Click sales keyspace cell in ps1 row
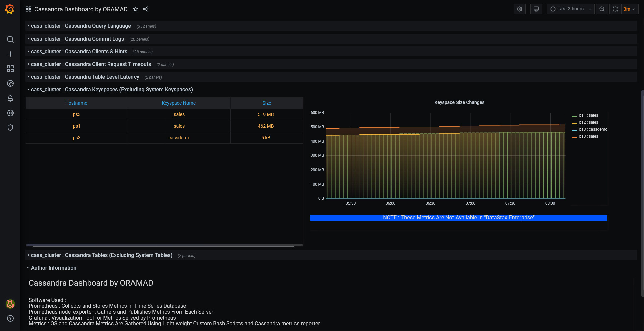 click(x=179, y=126)
